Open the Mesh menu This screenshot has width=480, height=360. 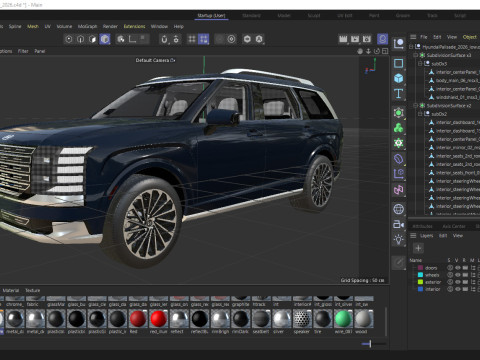click(x=33, y=26)
